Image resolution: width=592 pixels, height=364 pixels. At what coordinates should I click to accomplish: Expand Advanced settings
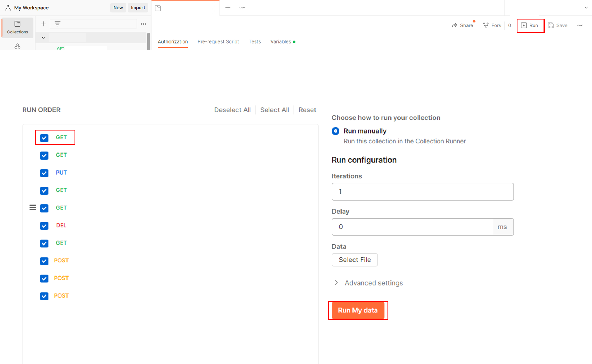(369, 283)
